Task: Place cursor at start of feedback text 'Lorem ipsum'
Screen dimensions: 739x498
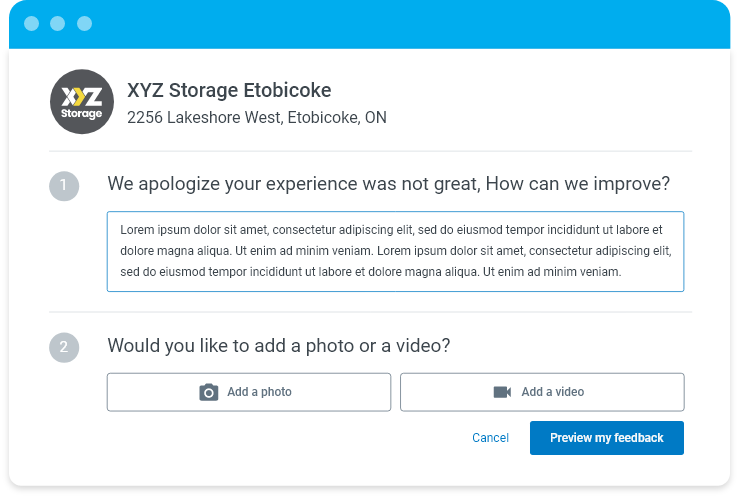Action: [121, 229]
